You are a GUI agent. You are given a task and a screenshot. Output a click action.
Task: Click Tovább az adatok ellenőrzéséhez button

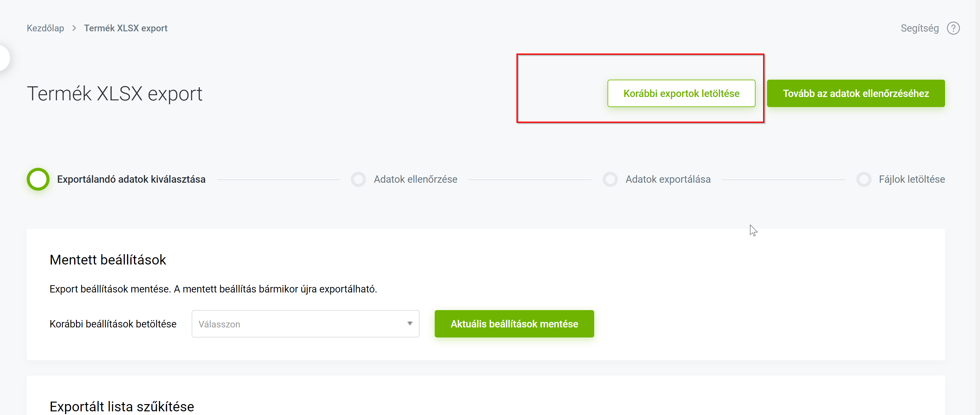[855, 93]
